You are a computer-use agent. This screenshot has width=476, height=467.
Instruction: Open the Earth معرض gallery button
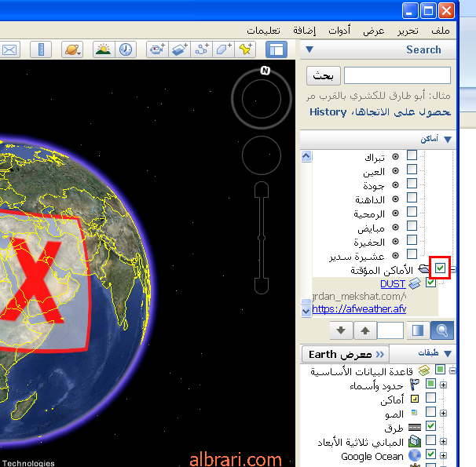click(346, 354)
